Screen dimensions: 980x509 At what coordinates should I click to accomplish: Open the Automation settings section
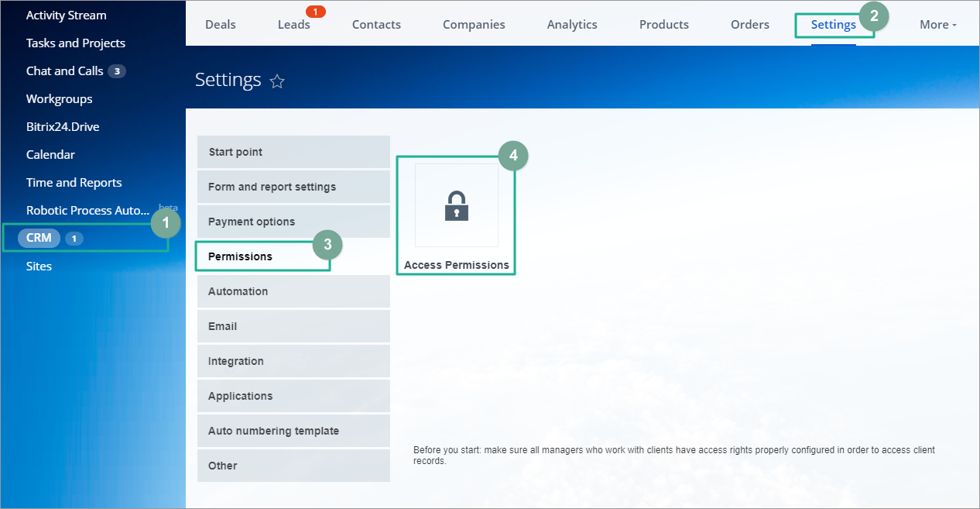click(x=293, y=291)
